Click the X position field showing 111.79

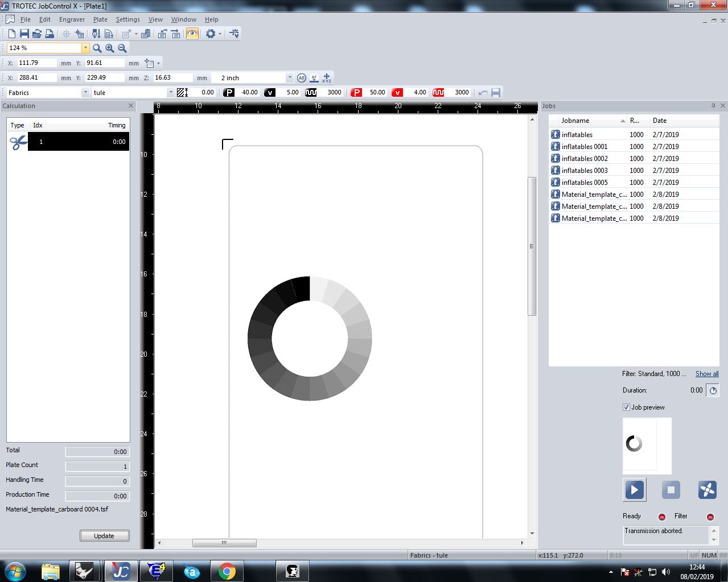pyautogui.click(x=36, y=63)
